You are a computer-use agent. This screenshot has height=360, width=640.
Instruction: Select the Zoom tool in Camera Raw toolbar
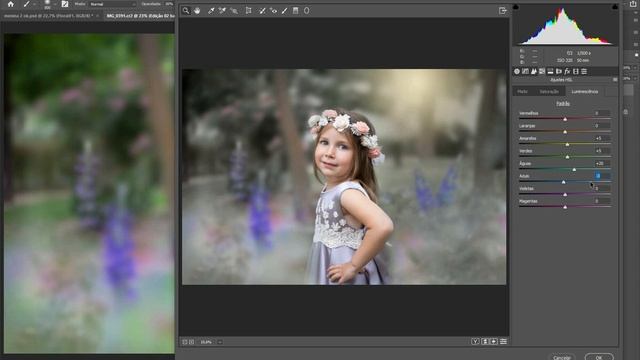(186, 11)
